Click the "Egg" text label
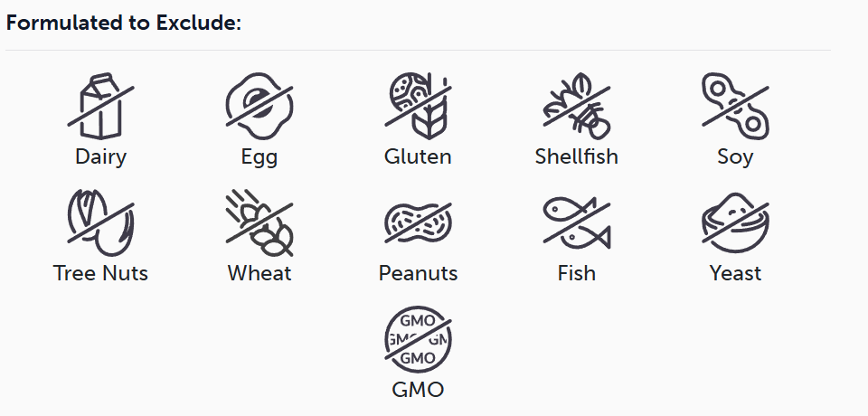Viewport: 868px width, 416px height. [259, 157]
